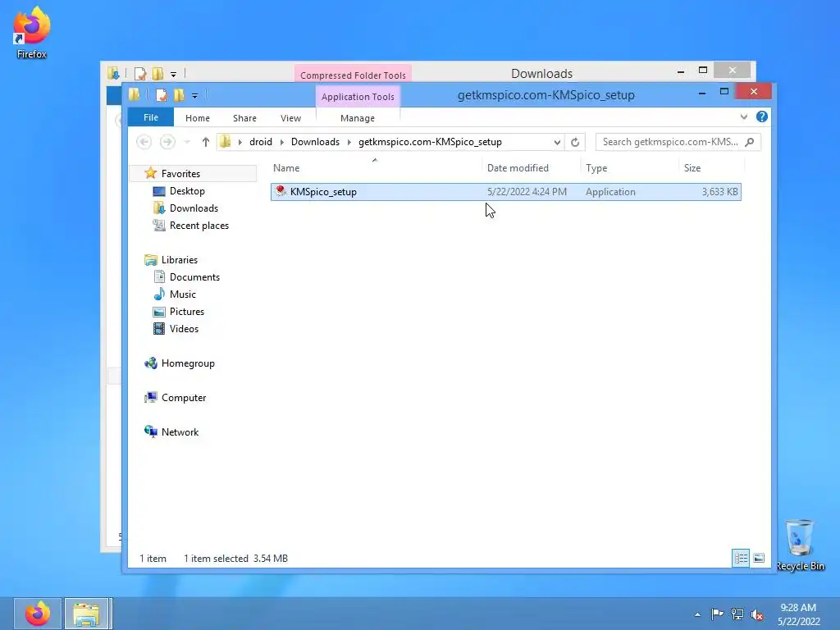Click File Explorer icon in the taskbar

87,614
